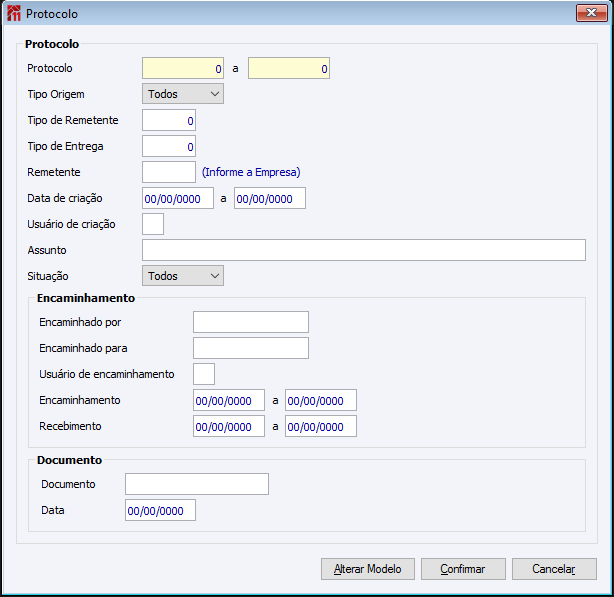Click the Assunto text field
Image resolution: width=614 pixels, height=597 pixels.
(x=364, y=250)
